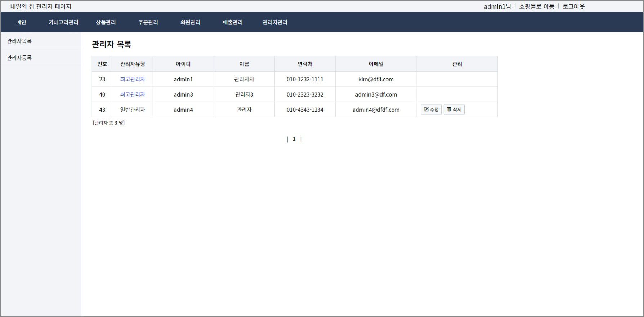Click the name cell 관리자자
The image size is (644, 317).
pyautogui.click(x=244, y=79)
